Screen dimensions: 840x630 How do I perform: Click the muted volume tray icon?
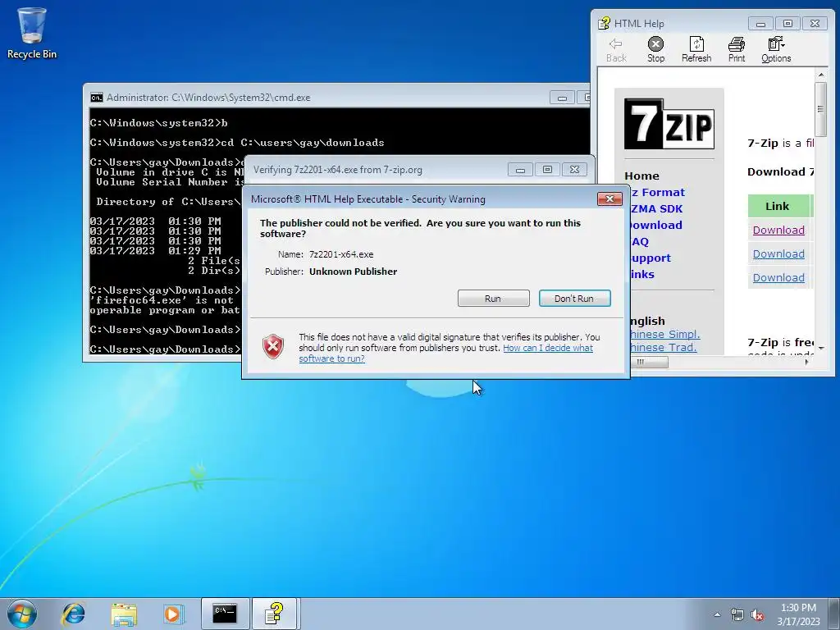click(757, 615)
